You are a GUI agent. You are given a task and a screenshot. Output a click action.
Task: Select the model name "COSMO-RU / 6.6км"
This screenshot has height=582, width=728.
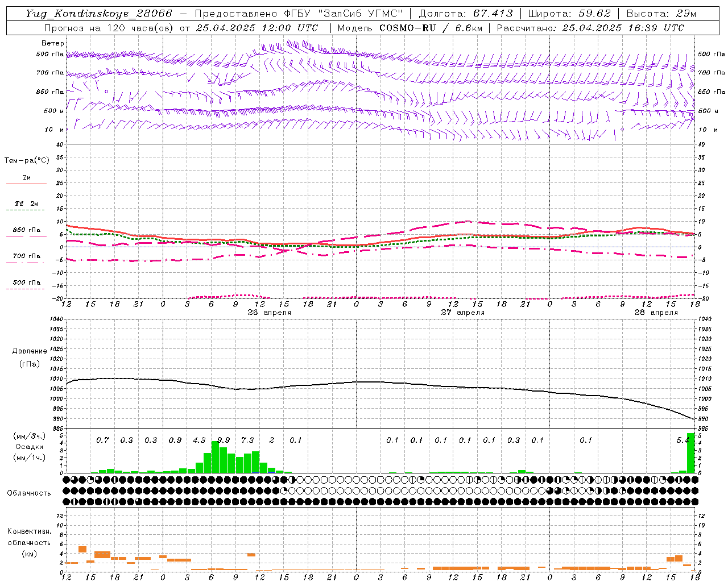point(431,28)
